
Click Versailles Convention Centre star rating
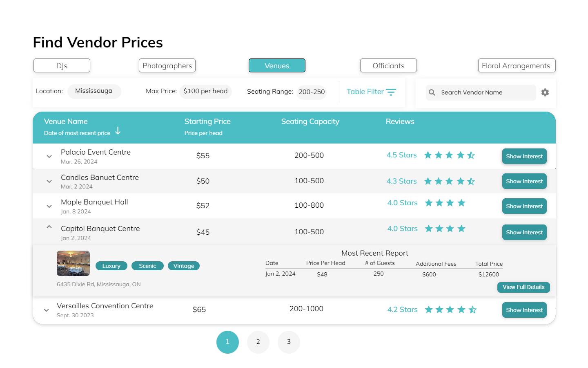point(450,310)
